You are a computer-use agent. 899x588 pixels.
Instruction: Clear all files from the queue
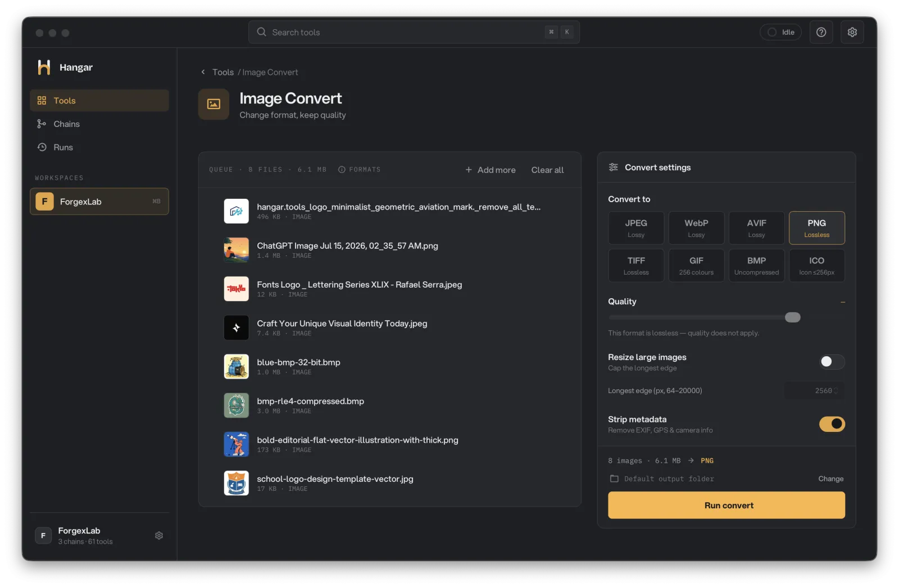pyautogui.click(x=547, y=170)
